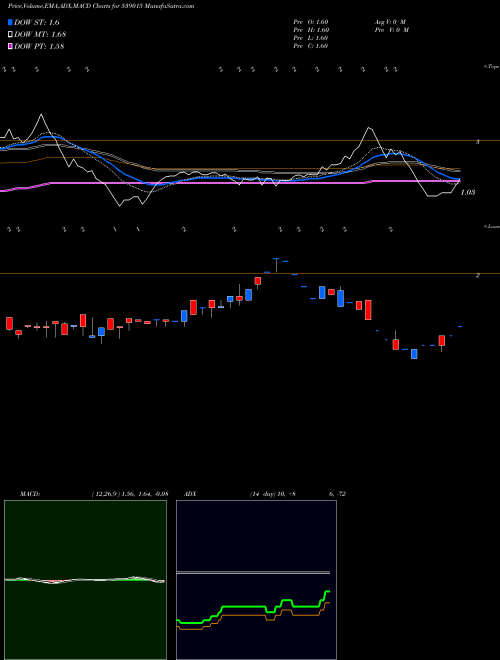The image size is (500, 660).
Task: Click the lowest blue candlestick near chart end
Action: 414,354
